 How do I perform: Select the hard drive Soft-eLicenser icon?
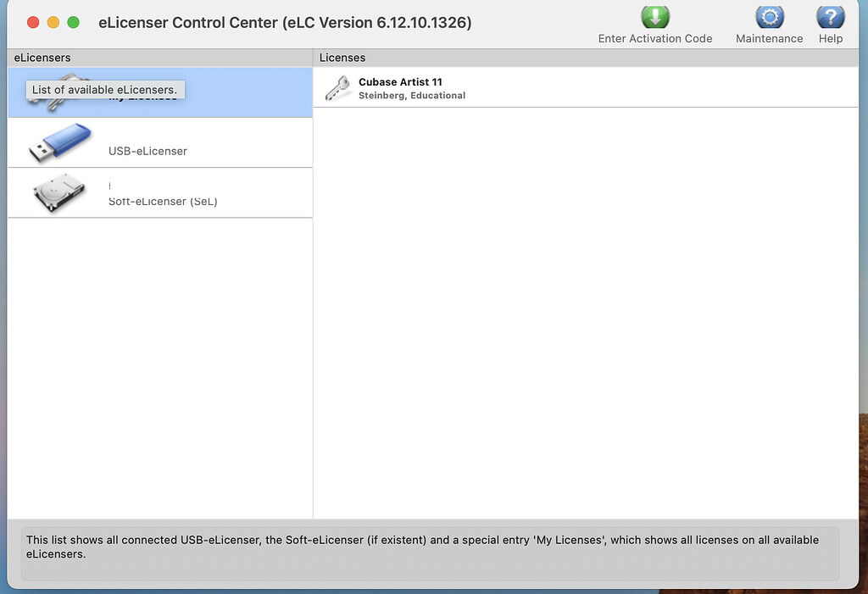[60, 192]
